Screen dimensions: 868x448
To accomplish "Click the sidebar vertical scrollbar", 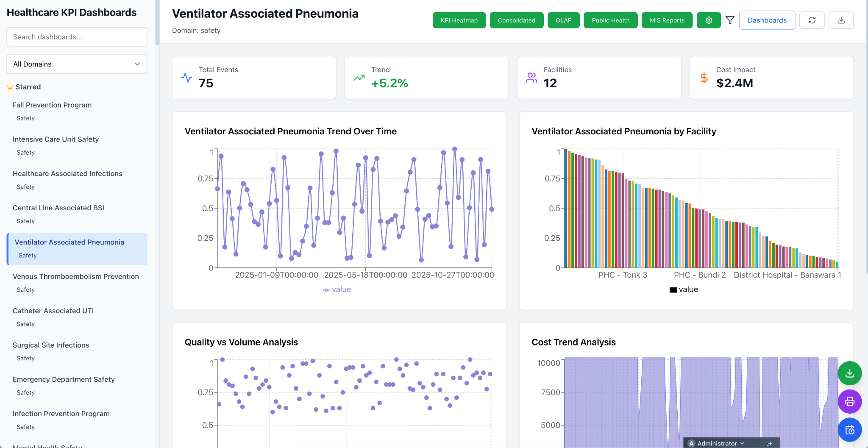I will click(x=157, y=22).
